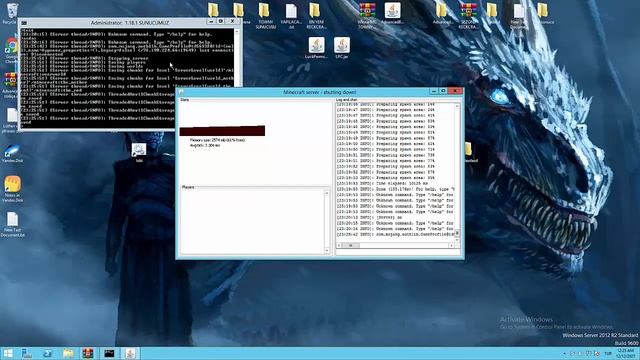Open Server Manager from the taskbar
Image resolution: width=640 pixels, height=360 pixels.
27,353
